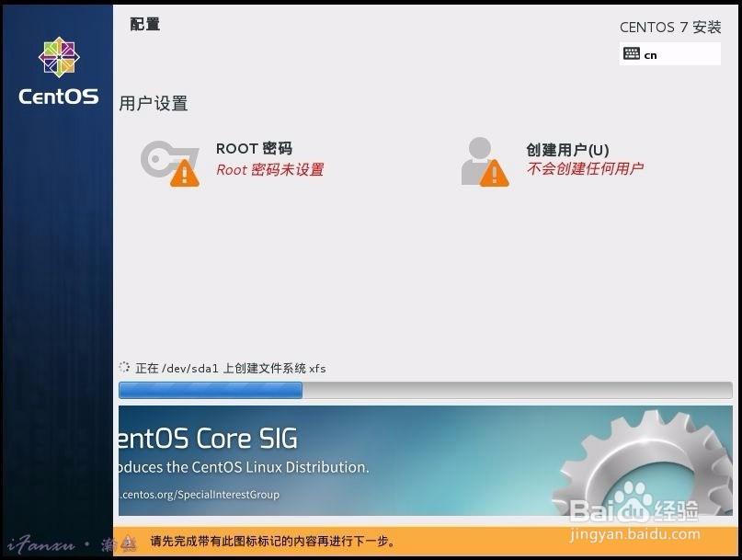Click the keyboard layout icon
The image size is (742, 560).
[x=632, y=54]
